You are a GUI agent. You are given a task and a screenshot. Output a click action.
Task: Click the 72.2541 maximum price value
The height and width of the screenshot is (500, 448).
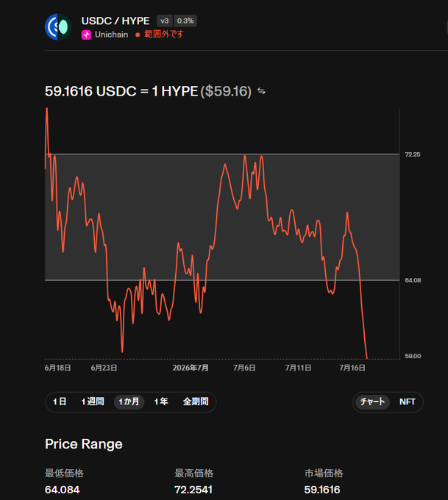point(193,490)
